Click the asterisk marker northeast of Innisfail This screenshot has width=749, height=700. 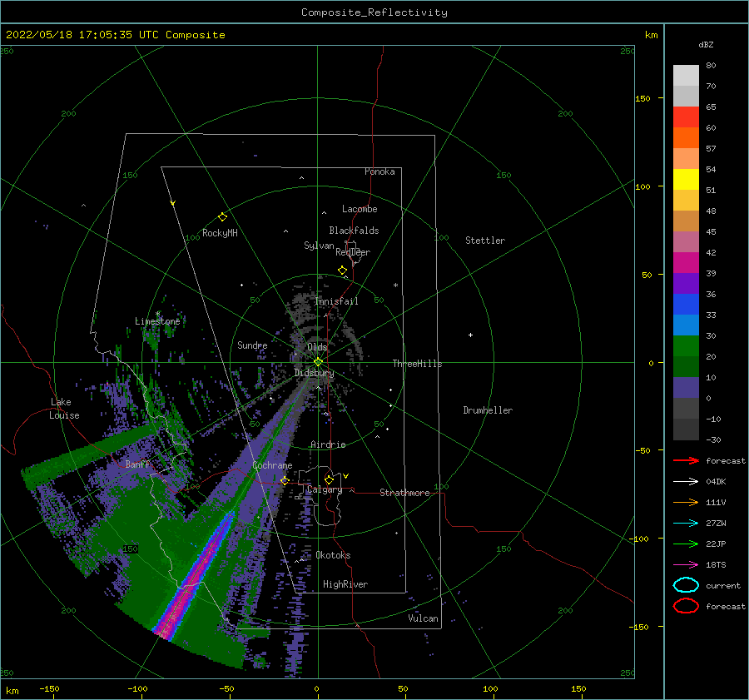395,285
